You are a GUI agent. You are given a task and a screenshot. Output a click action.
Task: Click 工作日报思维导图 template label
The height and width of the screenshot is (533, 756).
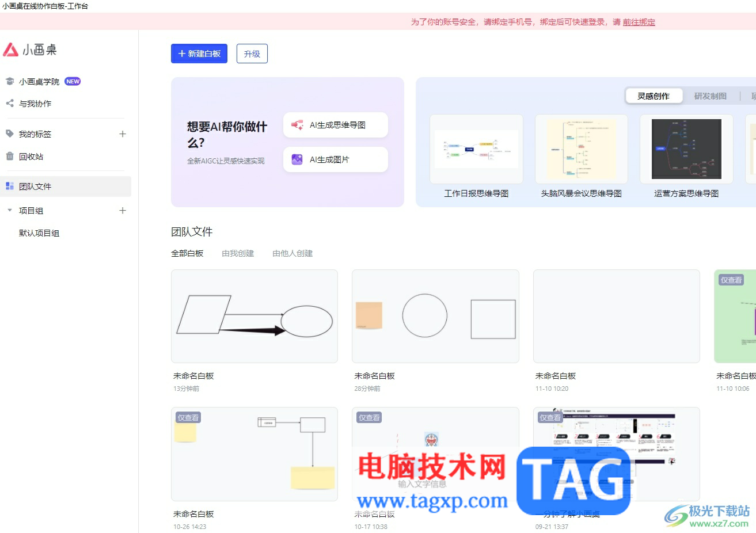pyautogui.click(x=476, y=193)
